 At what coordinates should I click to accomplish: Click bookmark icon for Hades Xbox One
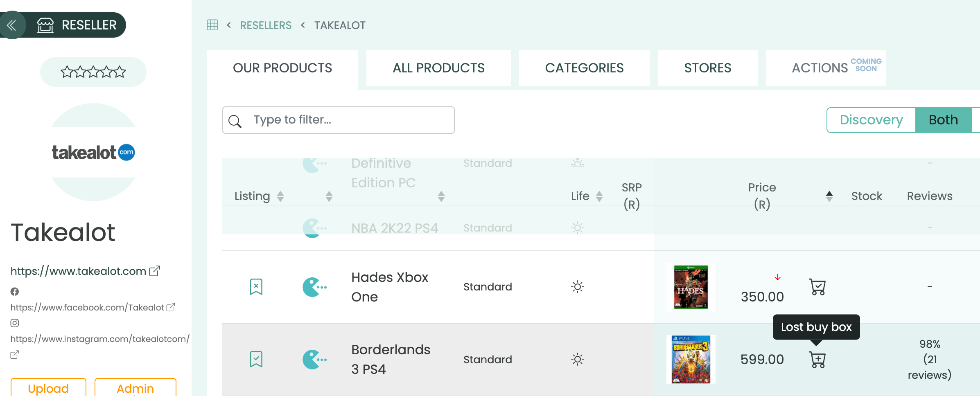pyautogui.click(x=256, y=287)
